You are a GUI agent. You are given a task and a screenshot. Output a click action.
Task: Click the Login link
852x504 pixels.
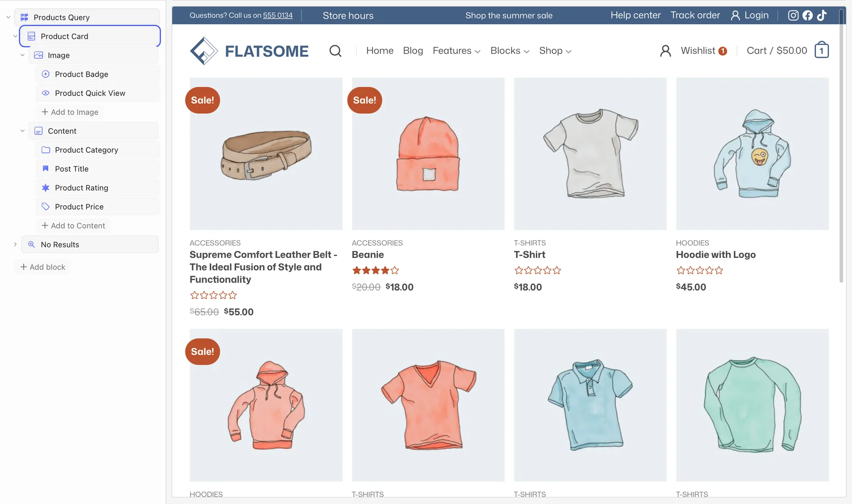(x=750, y=15)
